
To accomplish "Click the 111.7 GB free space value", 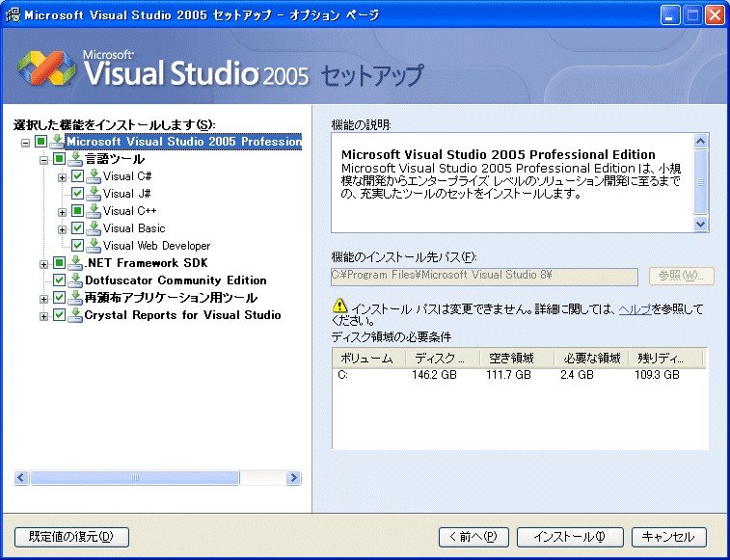I will tap(508, 375).
